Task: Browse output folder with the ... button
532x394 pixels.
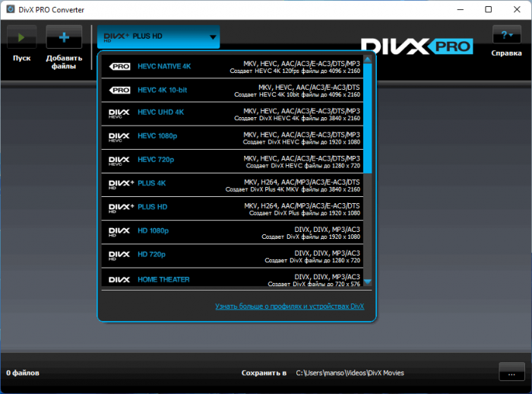Action: point(512,372)
